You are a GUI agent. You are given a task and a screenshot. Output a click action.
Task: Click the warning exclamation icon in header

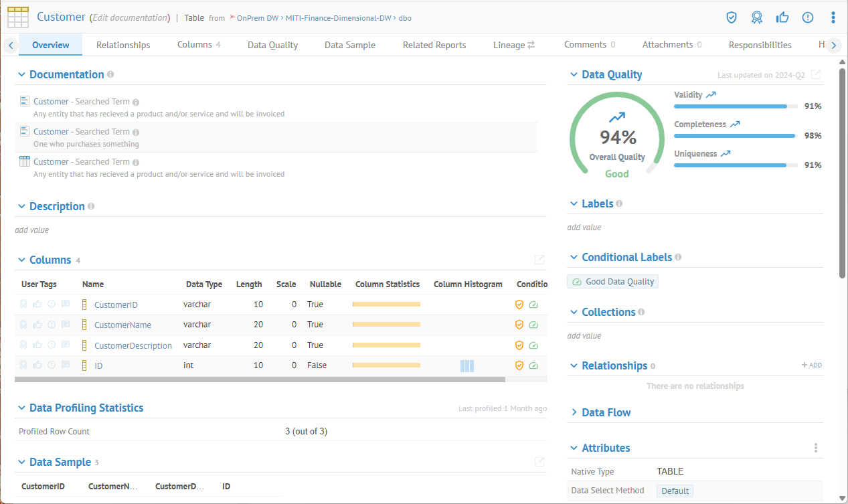[808, 17]
